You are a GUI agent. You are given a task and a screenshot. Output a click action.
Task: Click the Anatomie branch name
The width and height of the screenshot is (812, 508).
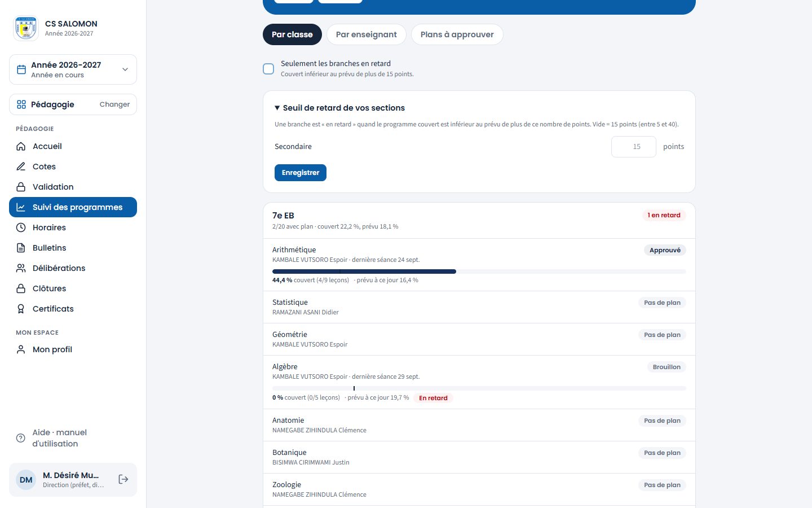pyautogui.click(x=288, y=420)
